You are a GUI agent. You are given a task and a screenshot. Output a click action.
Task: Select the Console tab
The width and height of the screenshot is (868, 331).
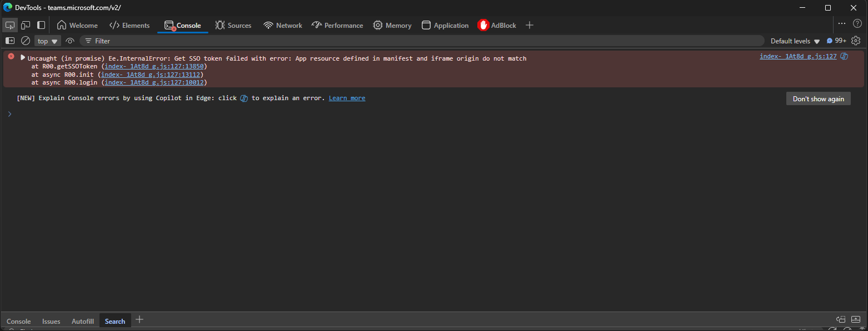tap(183, 25)
